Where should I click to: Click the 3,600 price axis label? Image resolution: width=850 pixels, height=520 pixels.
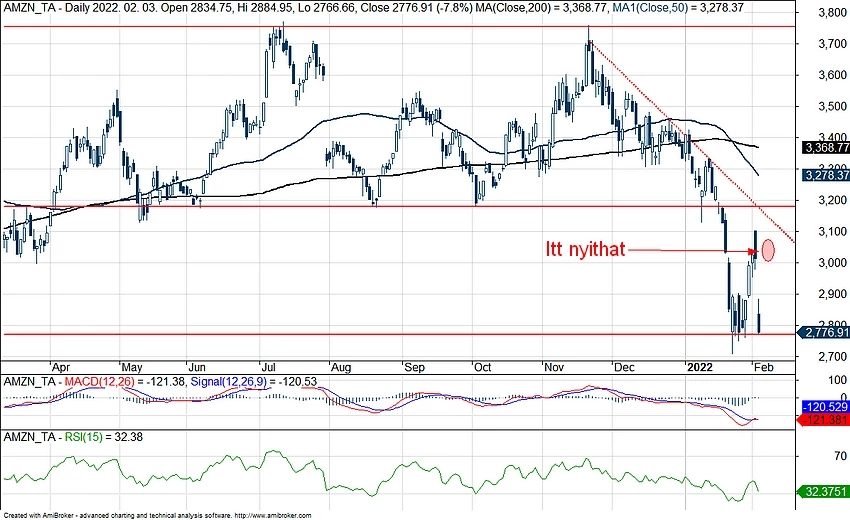tap(832, 75)
